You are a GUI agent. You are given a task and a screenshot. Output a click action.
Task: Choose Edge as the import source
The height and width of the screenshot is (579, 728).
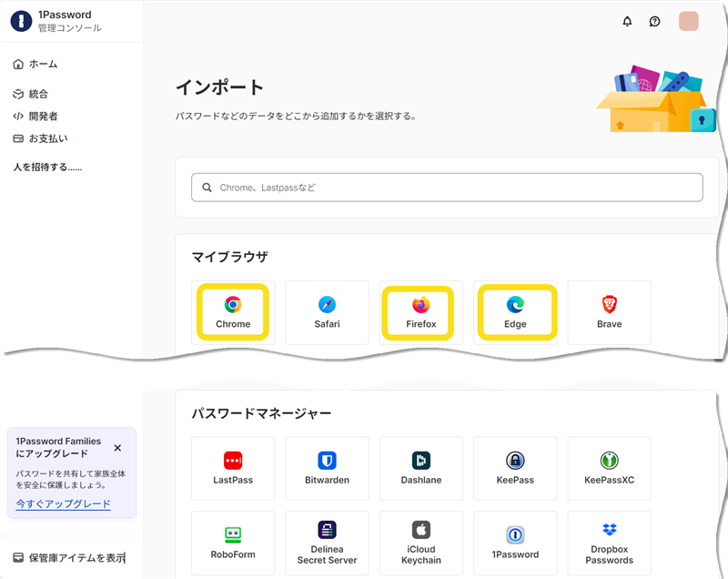click(x=515, y=312)
